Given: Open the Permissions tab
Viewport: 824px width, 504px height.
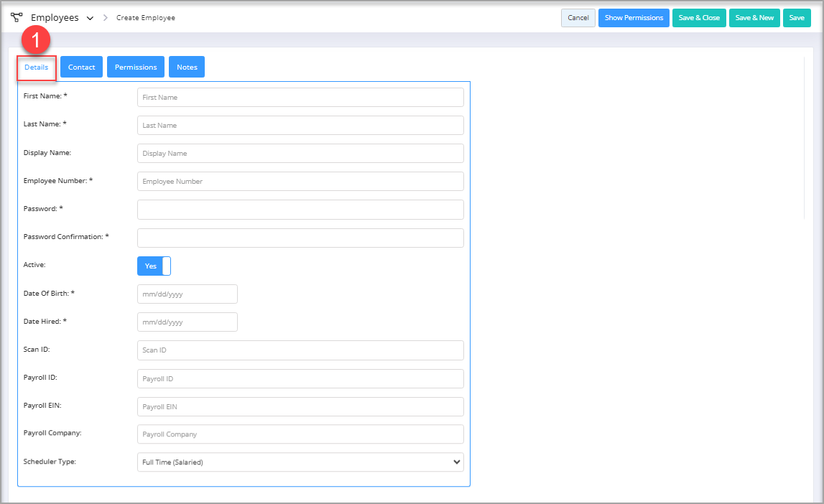Looking at the screenshot, I should (x=136, y=67).
